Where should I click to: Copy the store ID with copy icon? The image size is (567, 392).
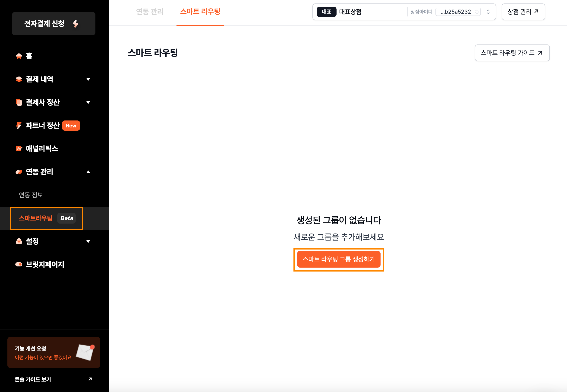(x=476, y=12)
